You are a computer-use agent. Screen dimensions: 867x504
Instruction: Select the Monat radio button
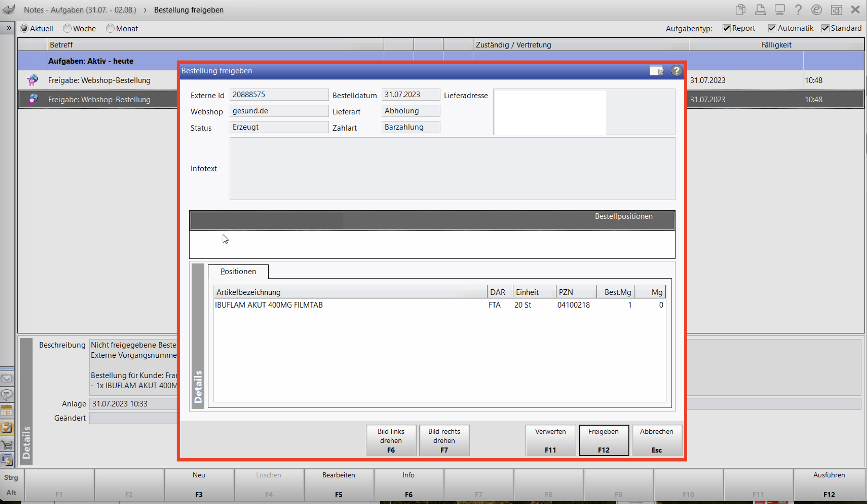[x=110, y=28]
